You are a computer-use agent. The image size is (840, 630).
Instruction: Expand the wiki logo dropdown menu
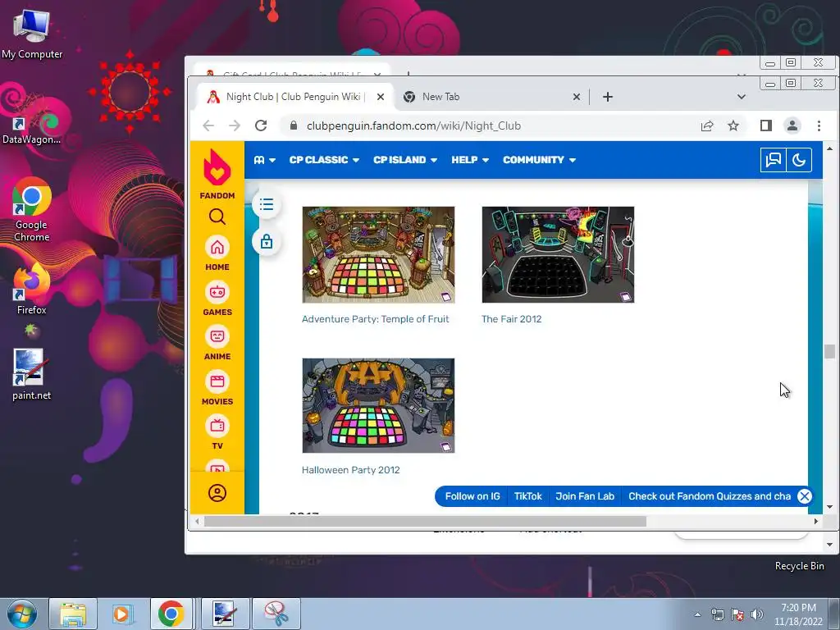265,160
